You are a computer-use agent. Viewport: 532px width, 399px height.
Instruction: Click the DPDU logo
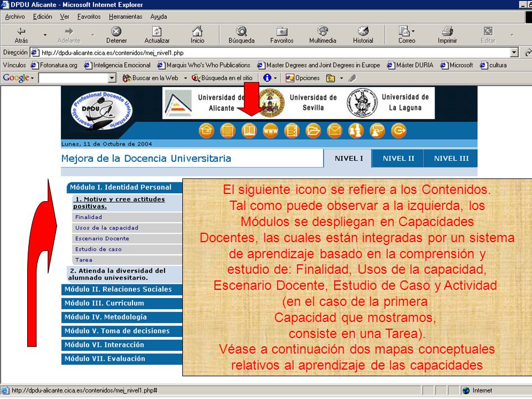coord(101,111)
